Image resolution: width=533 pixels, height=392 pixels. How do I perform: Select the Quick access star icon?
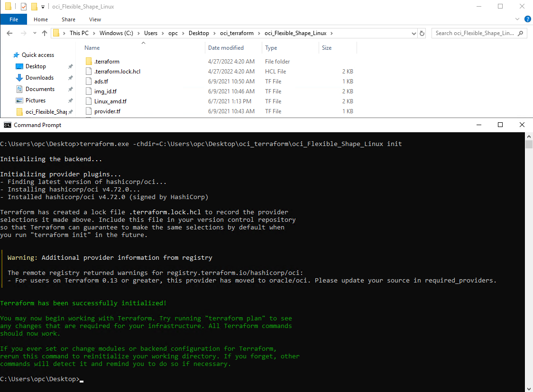16,55
